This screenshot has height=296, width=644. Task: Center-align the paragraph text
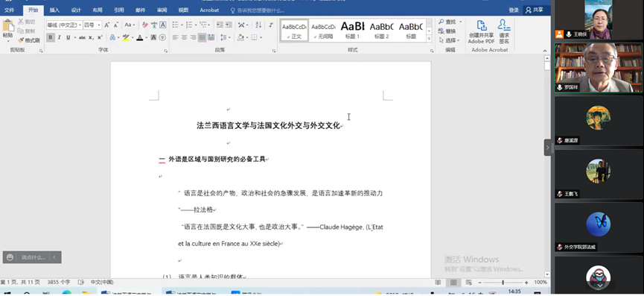(x=184, y=37)
